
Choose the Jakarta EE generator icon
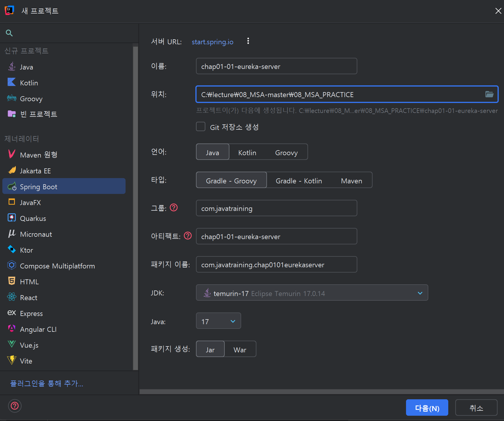tap(12, 170)
